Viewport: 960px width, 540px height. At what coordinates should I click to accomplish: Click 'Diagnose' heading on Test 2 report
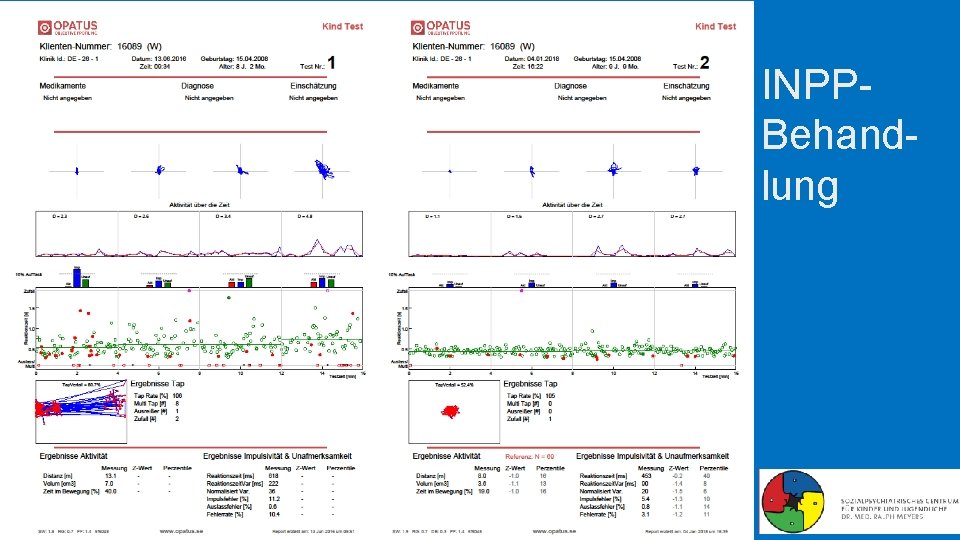[x=570, y=86]
